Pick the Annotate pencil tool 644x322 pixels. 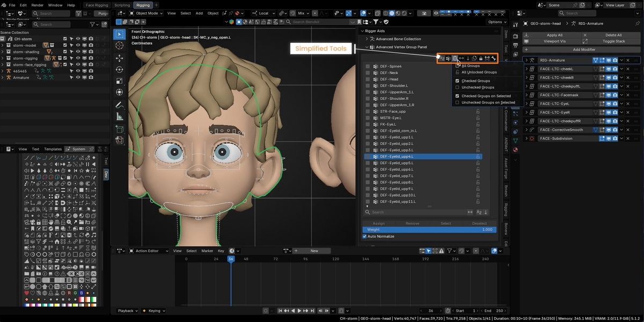point(119,105)
